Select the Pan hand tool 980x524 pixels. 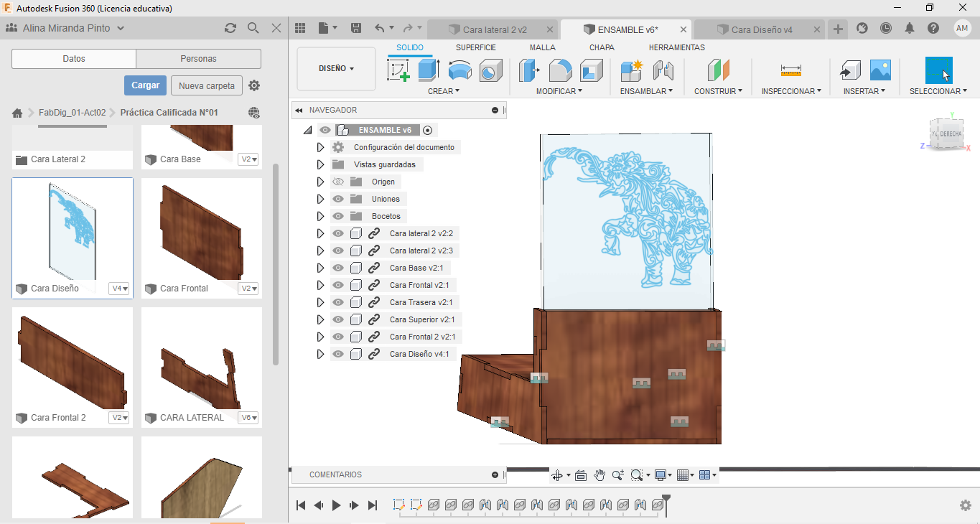tap(599, 475)
